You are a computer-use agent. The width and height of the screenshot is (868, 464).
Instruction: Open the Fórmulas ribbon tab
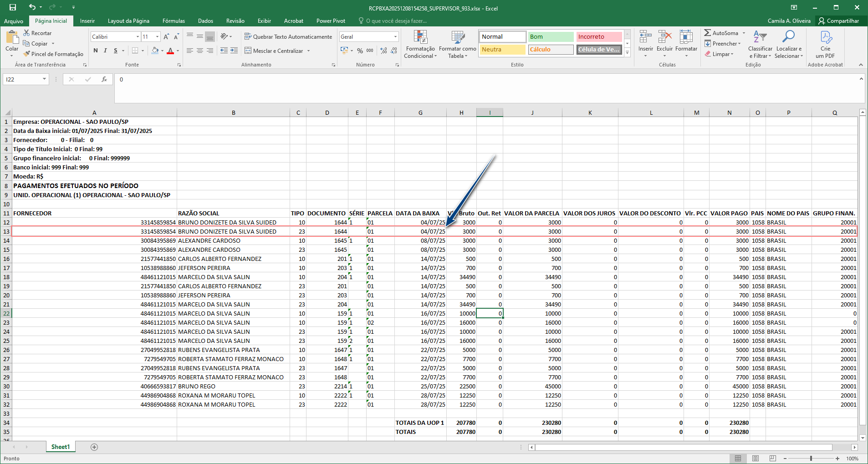(174, 21)
